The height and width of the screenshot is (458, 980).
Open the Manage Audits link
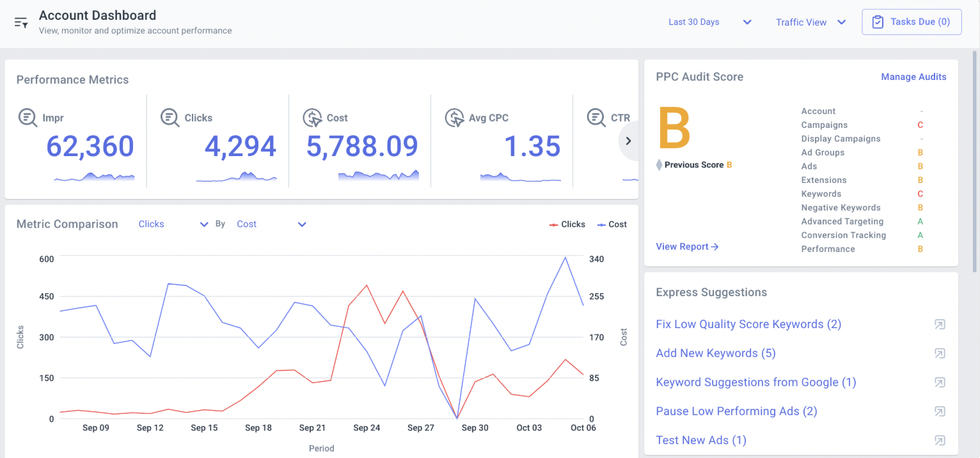(913, 77)
